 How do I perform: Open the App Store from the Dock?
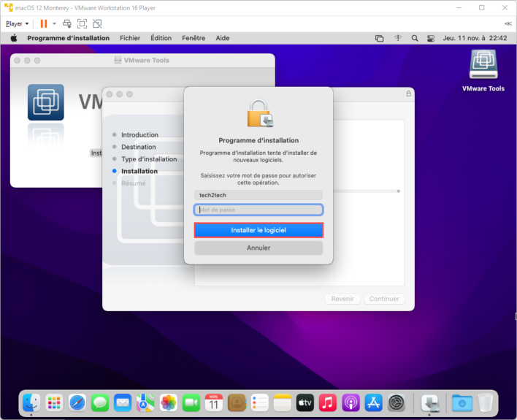(x=374, y=402)
